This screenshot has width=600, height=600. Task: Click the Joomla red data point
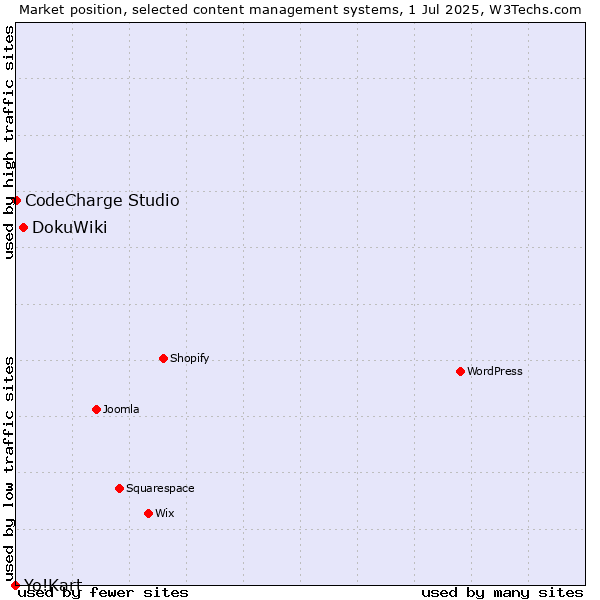(x=96, y=409)
